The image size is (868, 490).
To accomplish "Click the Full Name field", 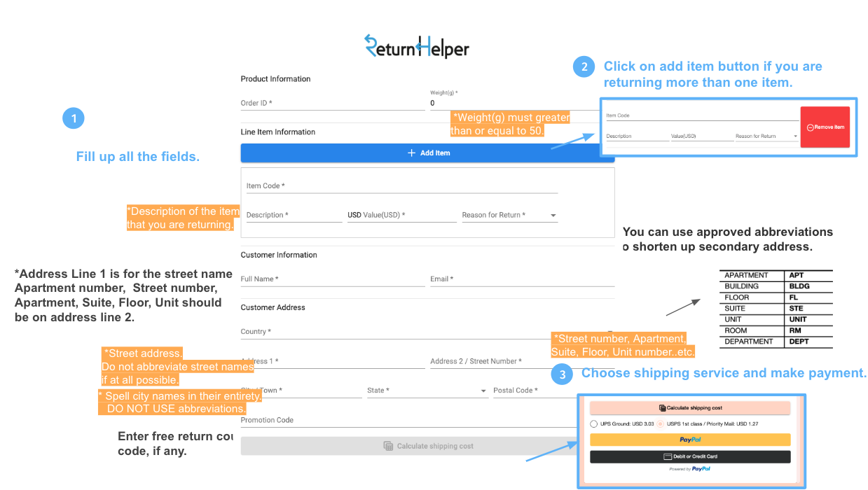I will [332, 279].
